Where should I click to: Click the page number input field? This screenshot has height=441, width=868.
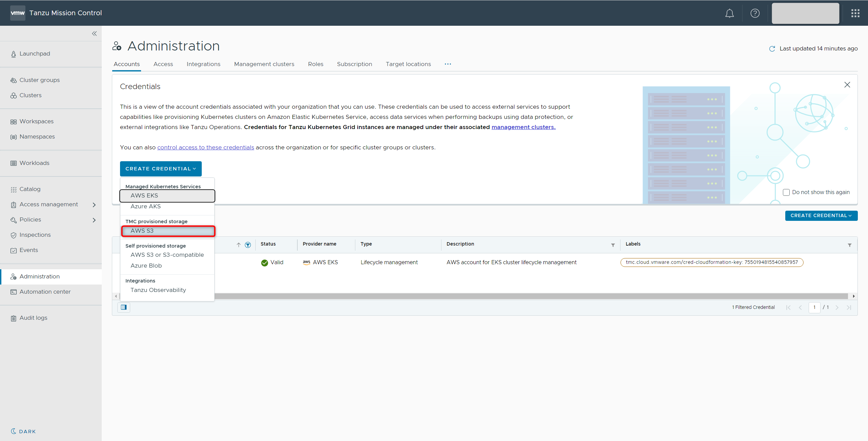814,307
